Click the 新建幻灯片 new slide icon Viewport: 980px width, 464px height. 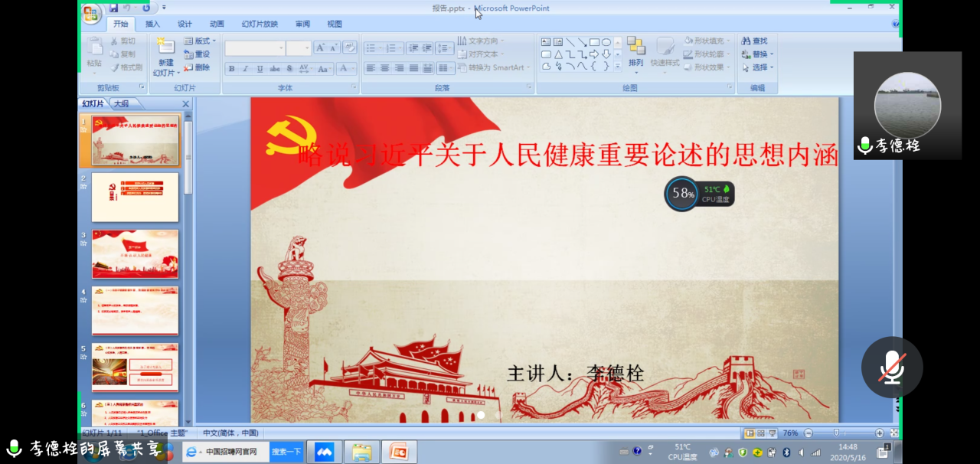click(x=165, y=46)
